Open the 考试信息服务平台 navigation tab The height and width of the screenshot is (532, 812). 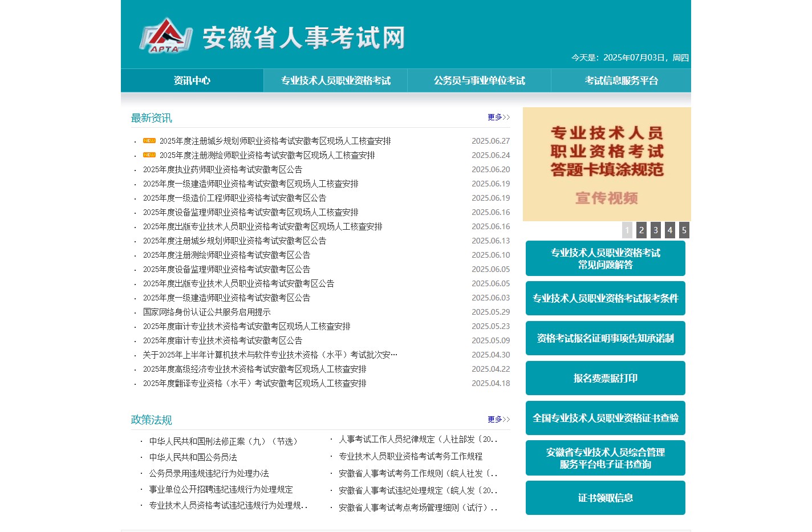click(621, 80)
